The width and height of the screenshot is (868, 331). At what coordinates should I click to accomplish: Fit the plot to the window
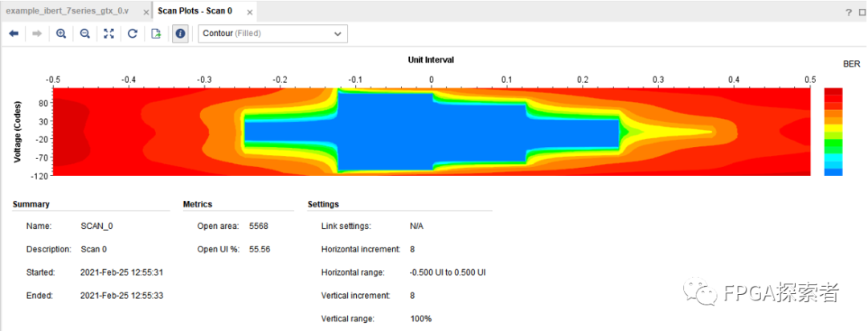click(108, 34)
